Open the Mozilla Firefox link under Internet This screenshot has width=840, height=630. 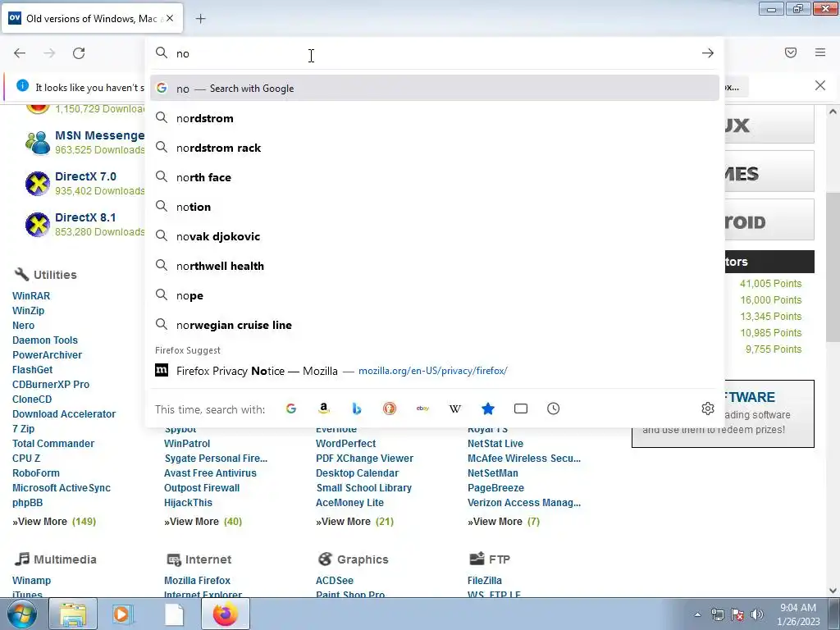(197, 580)
